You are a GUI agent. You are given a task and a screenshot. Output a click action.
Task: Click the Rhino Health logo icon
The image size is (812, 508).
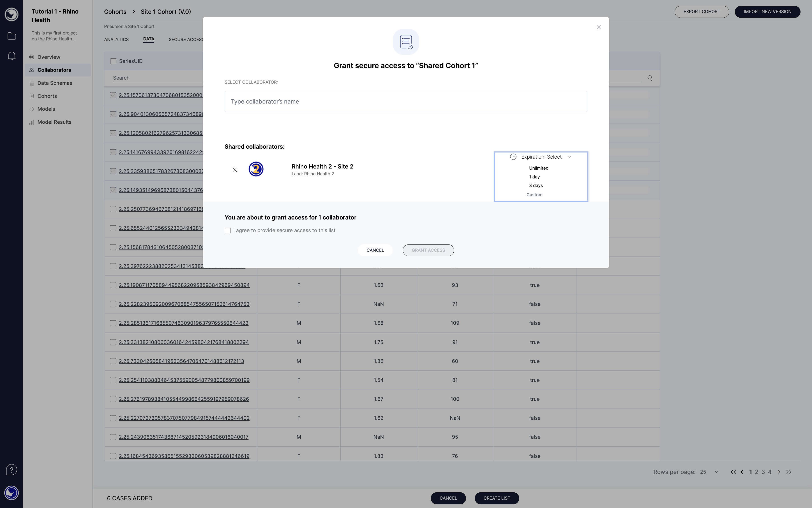pos(12,14)
